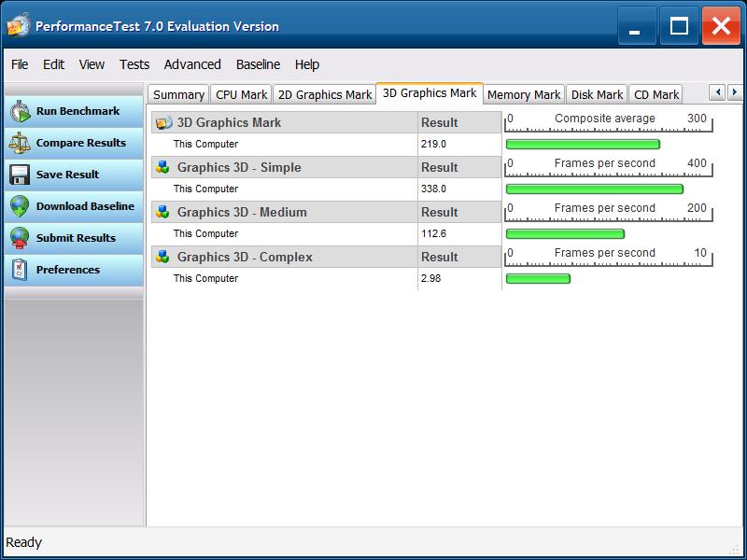The image size is (747, 560).
Task: Click the Graphics 3D - Complex result bar
Action: click(538, 278)
